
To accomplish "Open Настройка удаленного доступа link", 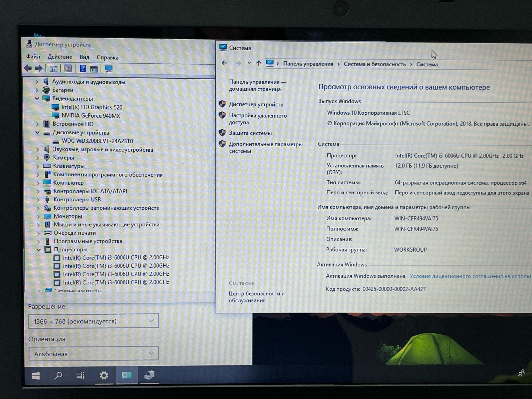I will tap(258, 119).
